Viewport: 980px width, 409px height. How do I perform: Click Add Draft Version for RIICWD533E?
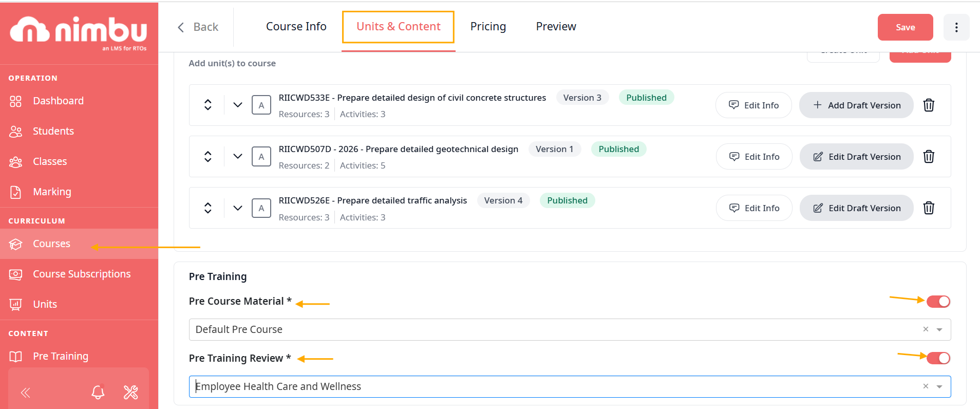click(856, 105)
